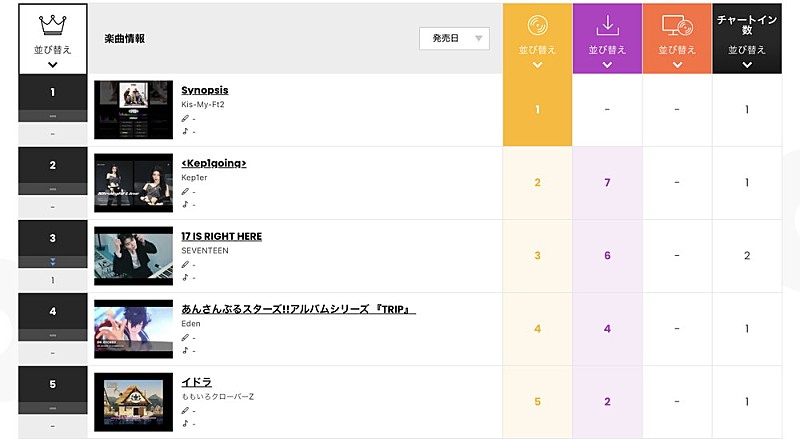Open the 発売日 dropdown
Image resolution: width=800 pixels, height=439 pixels.
(454, 38)
